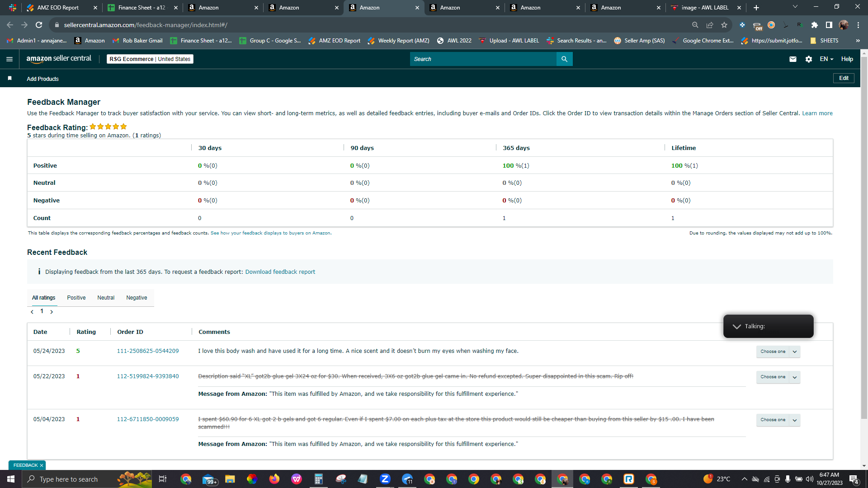Open the Weekly Report (AMZ) bookmark
Image resolution: width=868 pixels, height=488 pixels.
pos(398,41)
